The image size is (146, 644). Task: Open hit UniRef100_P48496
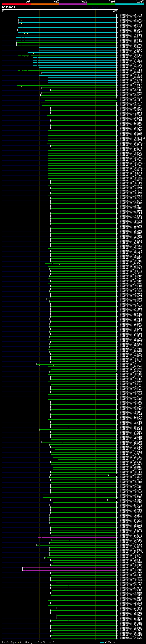tap(131, 35)
